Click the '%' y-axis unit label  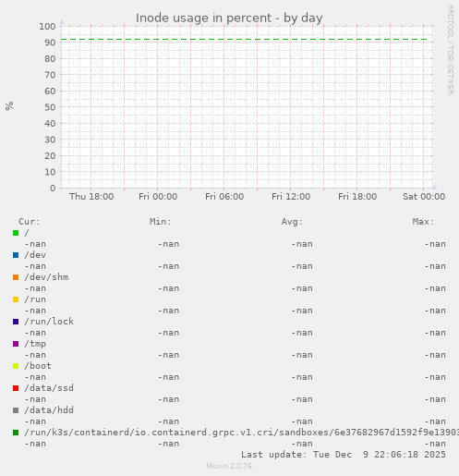9,106
